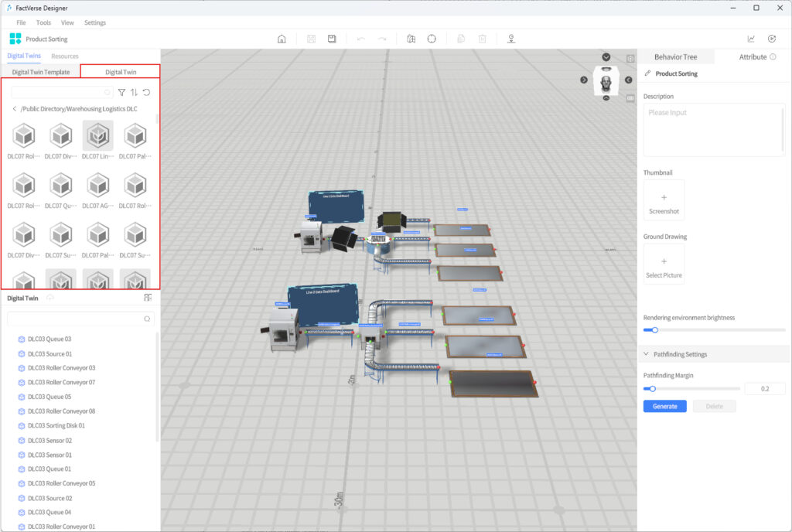Go back from Warehousing Logistics DLC directory
This screenshot has height=532, width=792.
(x=14, y=109)
